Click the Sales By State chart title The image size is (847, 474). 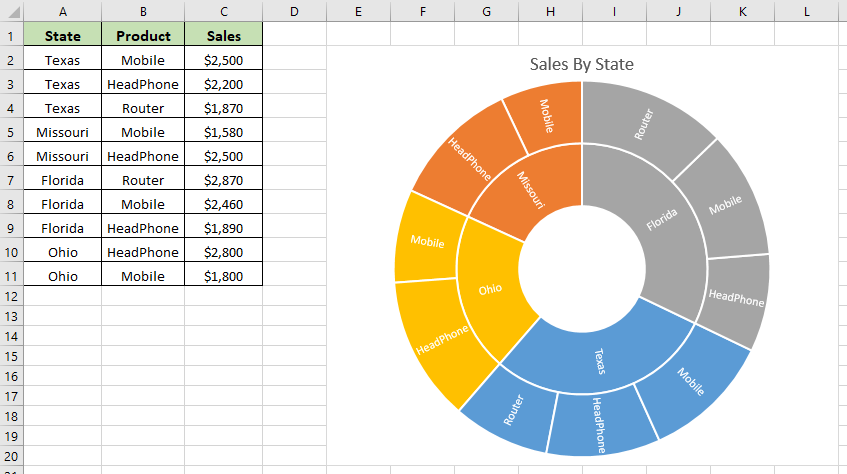(581, 64)
